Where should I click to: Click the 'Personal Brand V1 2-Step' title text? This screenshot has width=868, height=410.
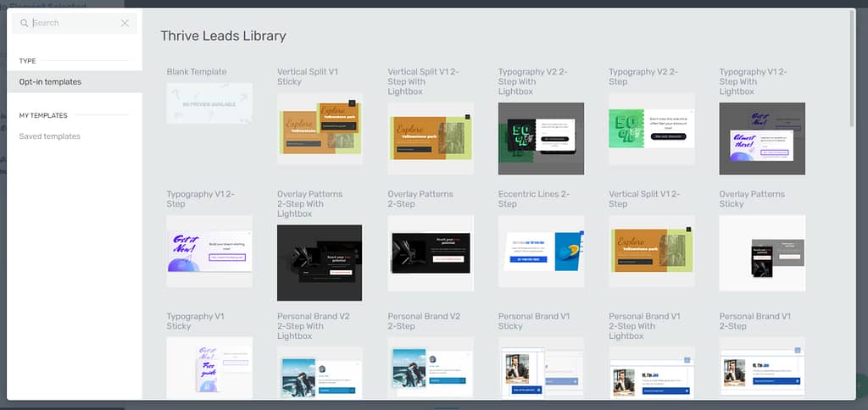click(755, 321)
